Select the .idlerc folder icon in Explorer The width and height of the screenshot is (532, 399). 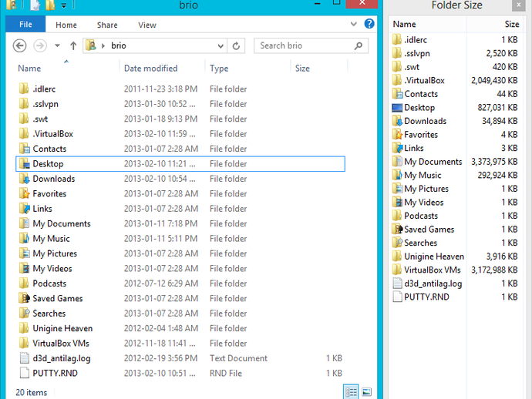point(24,89)
